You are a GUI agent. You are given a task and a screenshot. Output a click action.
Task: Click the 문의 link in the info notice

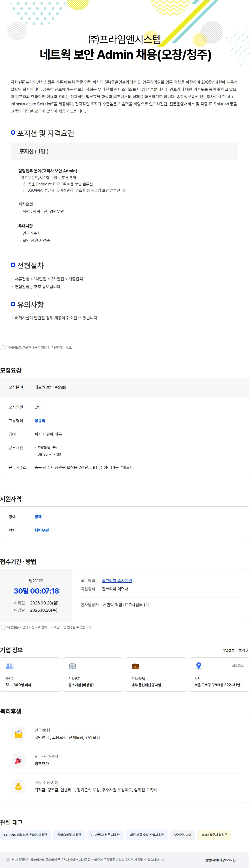[x=57, y=347]
